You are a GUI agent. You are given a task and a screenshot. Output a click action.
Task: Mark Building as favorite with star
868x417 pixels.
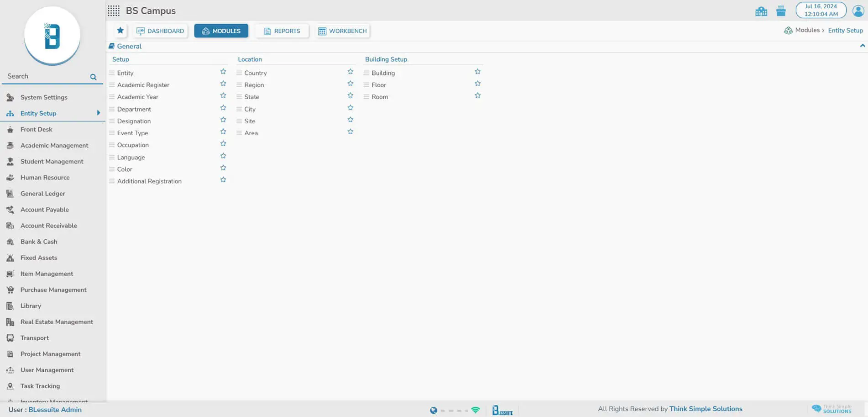(477, 72)
